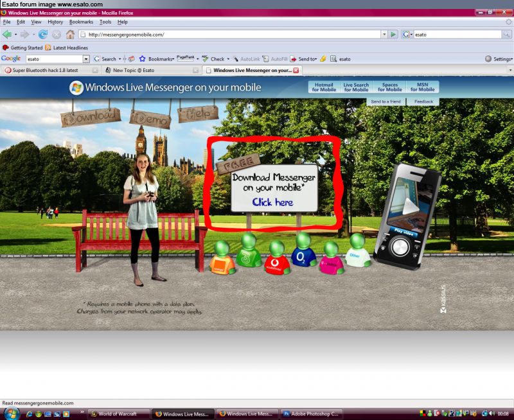Go to the Home page icon
Image resolution: width=514 pixels, height=420 pixels.
[x=70, y=35]
